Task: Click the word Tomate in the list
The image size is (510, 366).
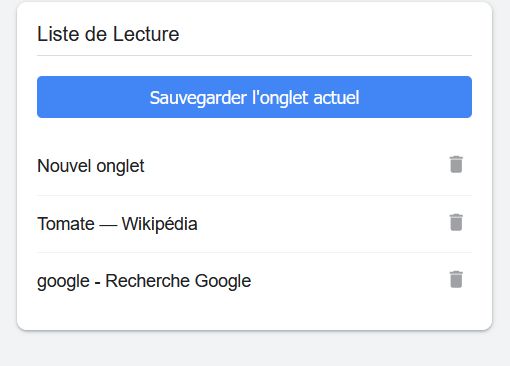Action: click(x=66, y=224)
